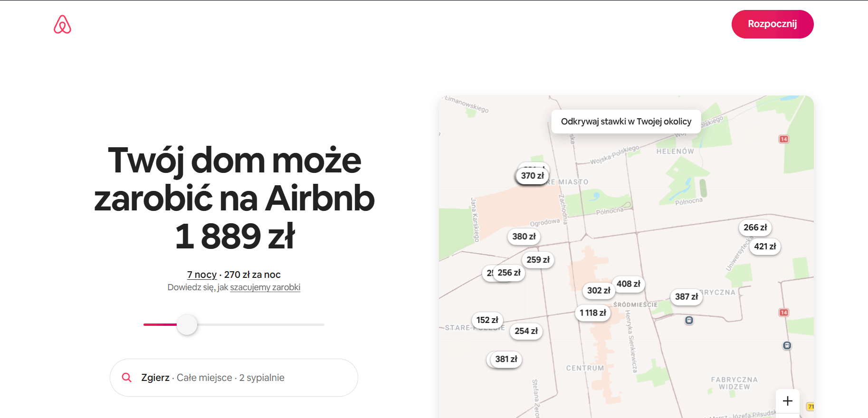Click the map zoom-in plus icon

point(787,401)
